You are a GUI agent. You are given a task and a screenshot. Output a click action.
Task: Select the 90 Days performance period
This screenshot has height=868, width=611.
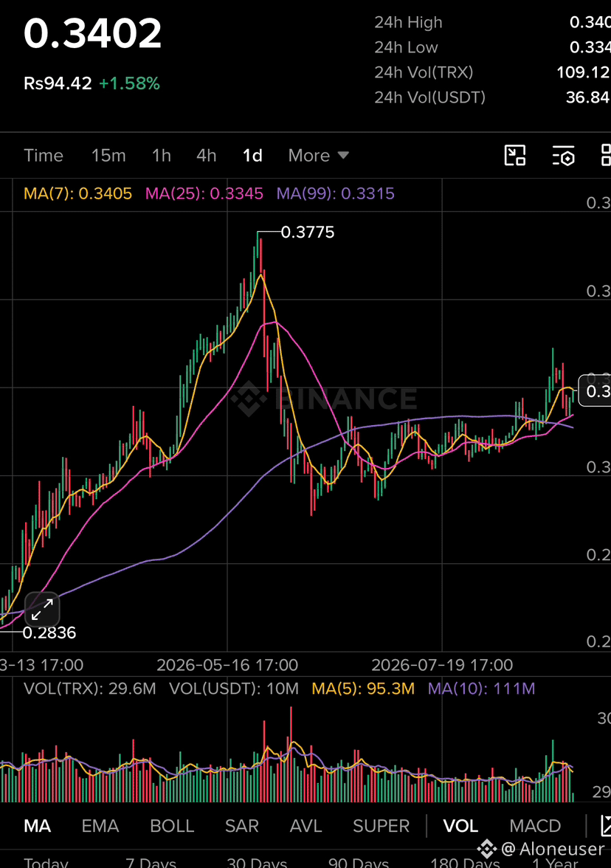[359, 862]
